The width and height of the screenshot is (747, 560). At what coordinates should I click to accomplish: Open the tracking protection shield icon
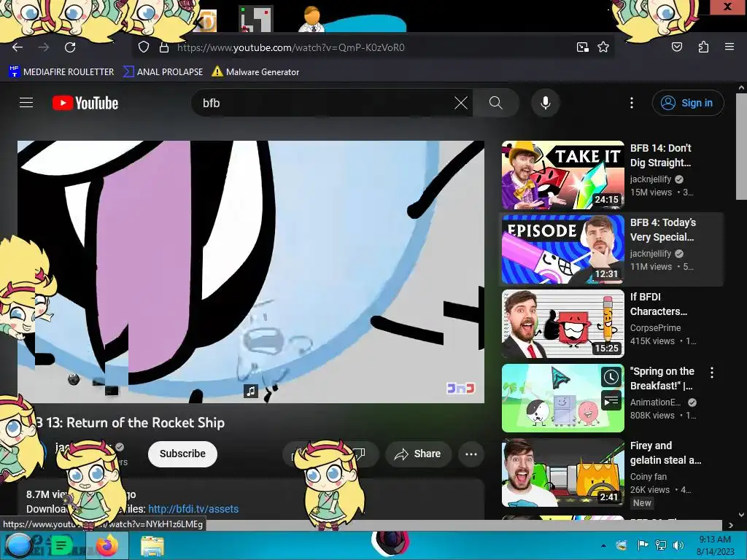[x=144, y=47]
